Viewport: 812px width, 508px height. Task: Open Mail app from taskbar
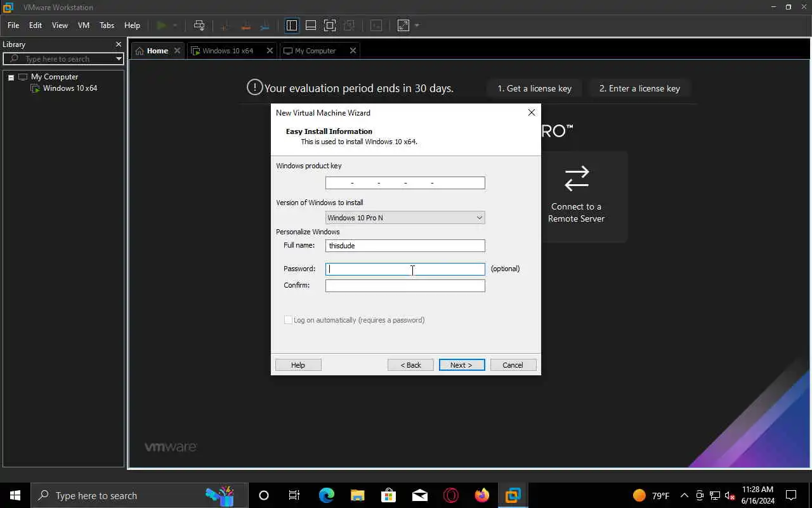point(419,495)
